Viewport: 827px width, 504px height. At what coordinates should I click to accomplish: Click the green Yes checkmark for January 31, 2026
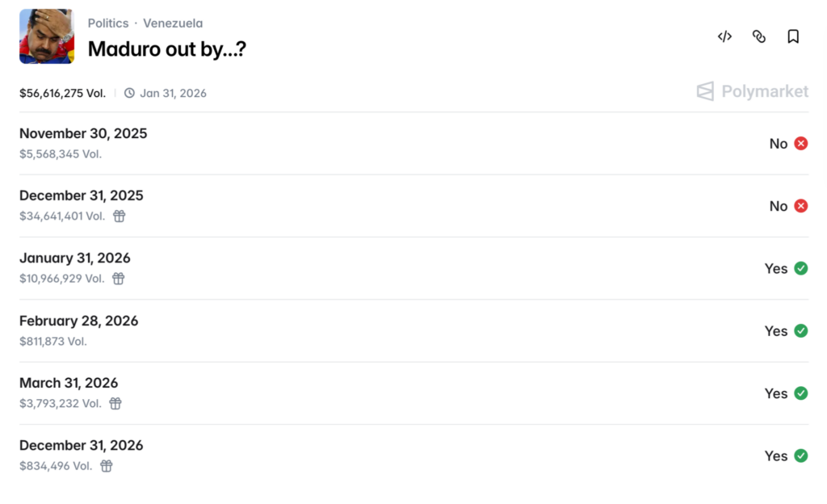click(x=800, y=268)
